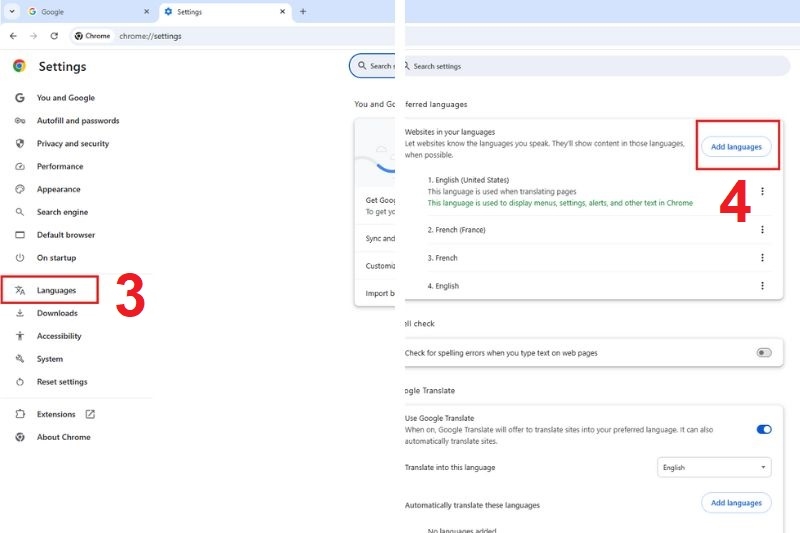This screenshot has width=800, height=533.
Task: Toggle Check for spelling errors switch
Action: click(764, 353)
